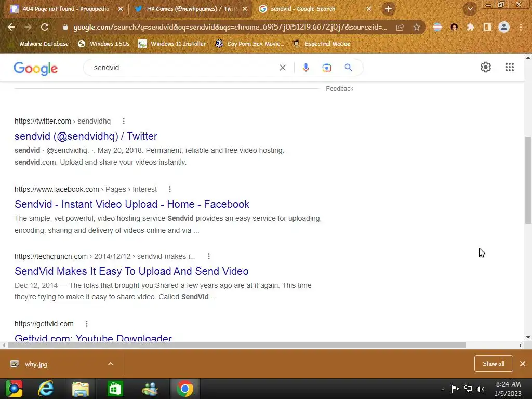Start voice search with microphone icon
This screenshot has height=399, width=532.
coord(305,68)
